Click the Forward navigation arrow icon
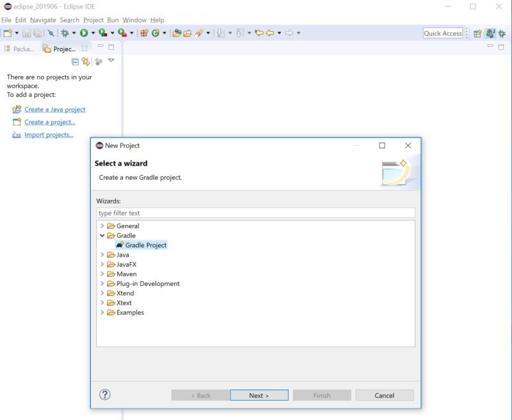 pos(289,33)
